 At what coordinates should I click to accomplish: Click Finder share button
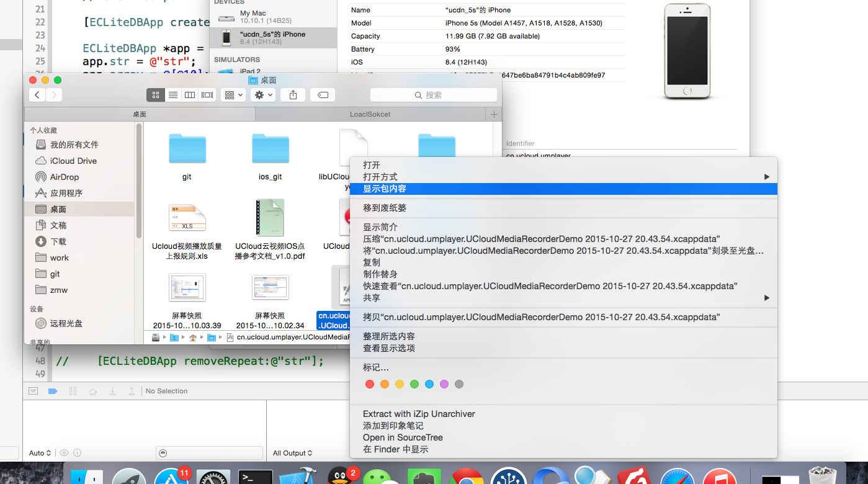(x=293, y=95)
